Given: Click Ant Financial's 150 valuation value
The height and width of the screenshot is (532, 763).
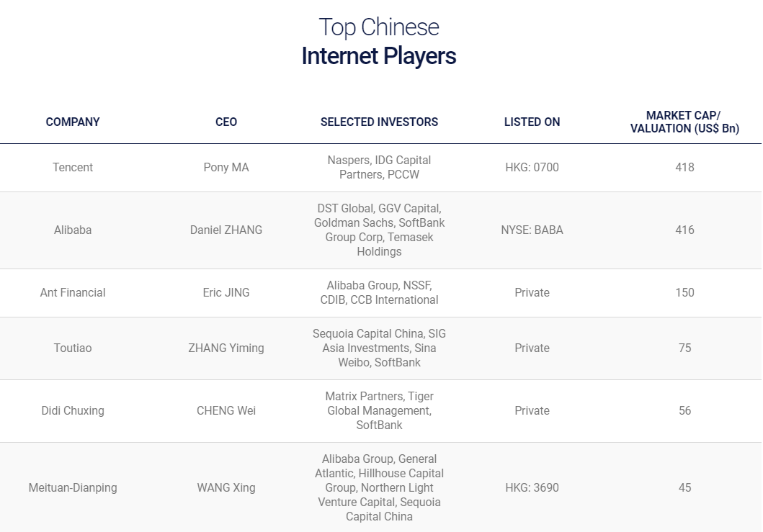Looking at the screenshot, I should [684, 293].
